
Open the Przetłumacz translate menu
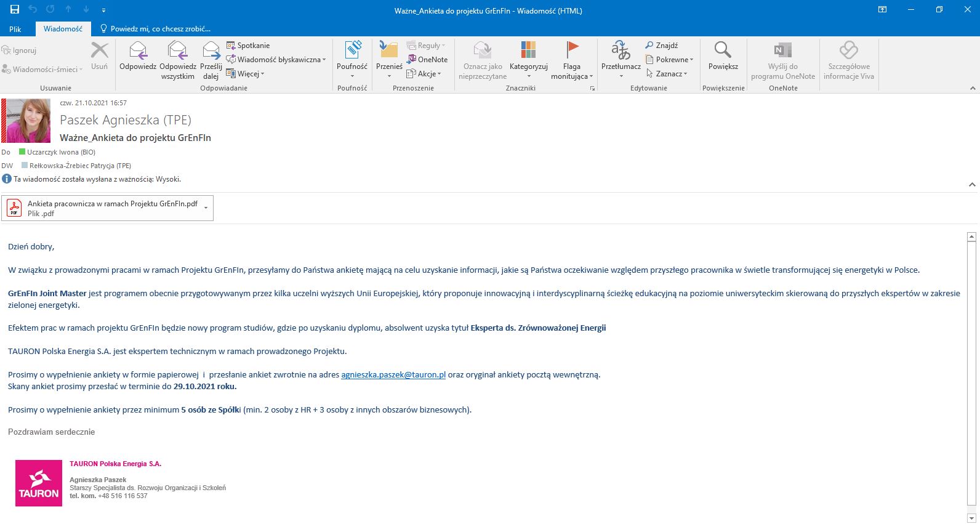tap(621, 60)
